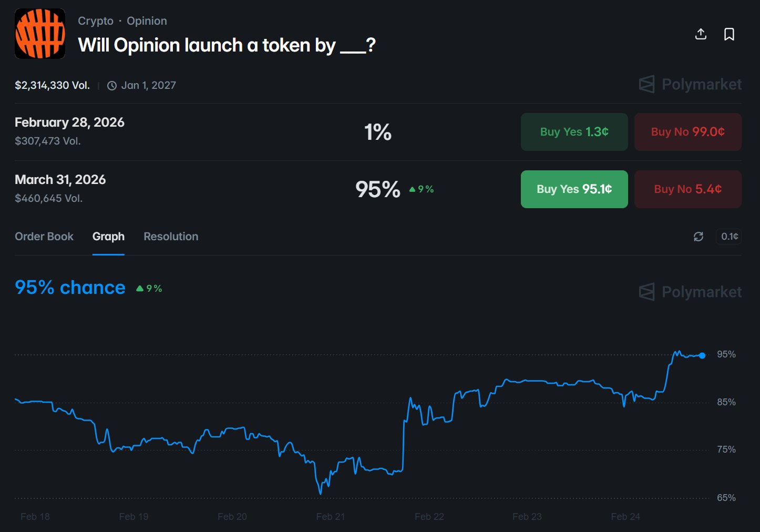Switch to the Order Book tab

[44, 237]
